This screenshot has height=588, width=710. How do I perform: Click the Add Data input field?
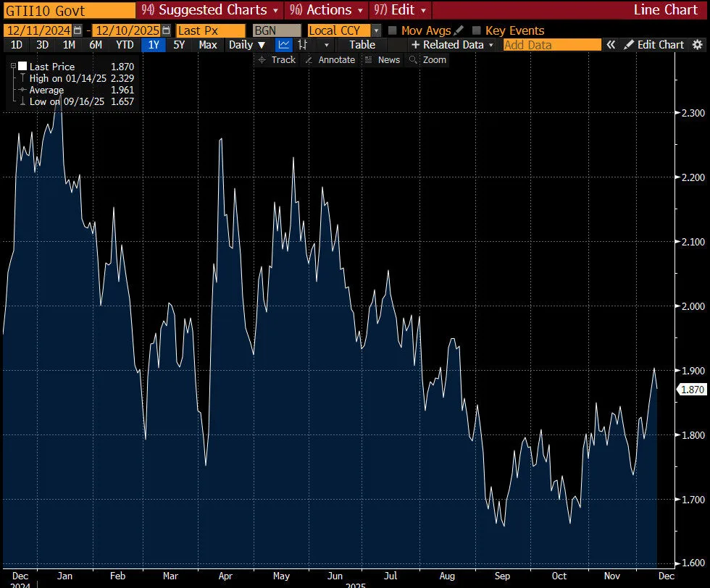click(x=551, y=45)
